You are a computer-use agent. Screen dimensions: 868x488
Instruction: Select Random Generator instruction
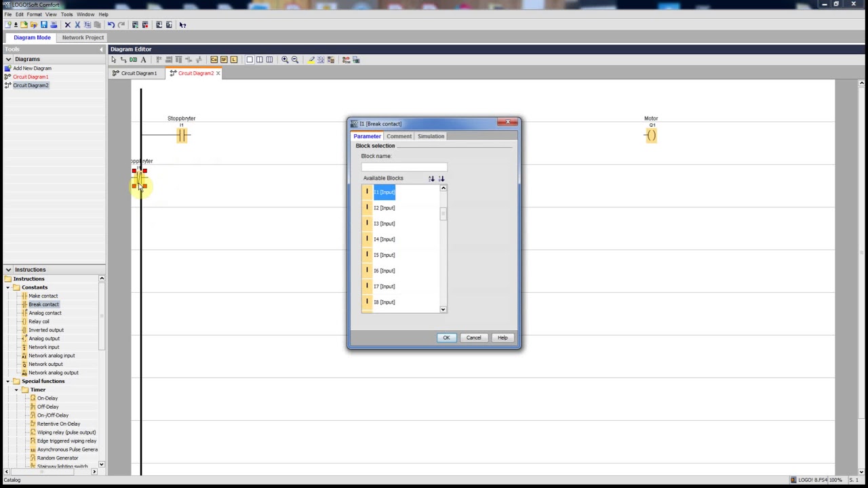[58, 458]
